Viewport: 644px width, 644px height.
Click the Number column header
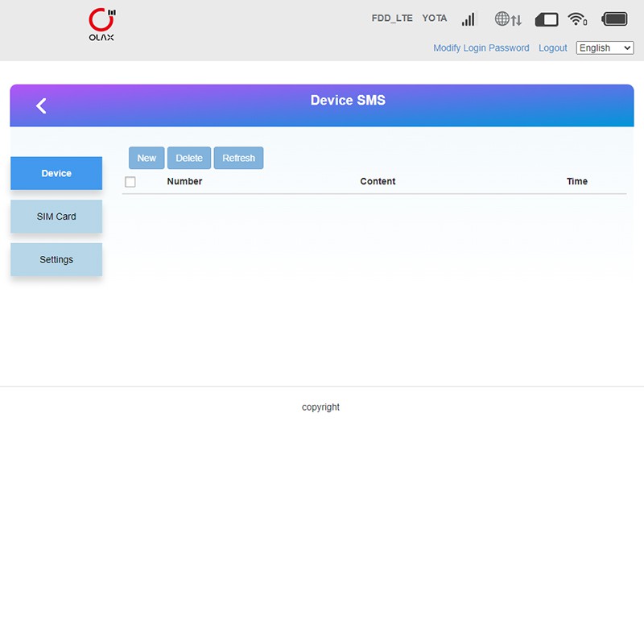(184, 181)
